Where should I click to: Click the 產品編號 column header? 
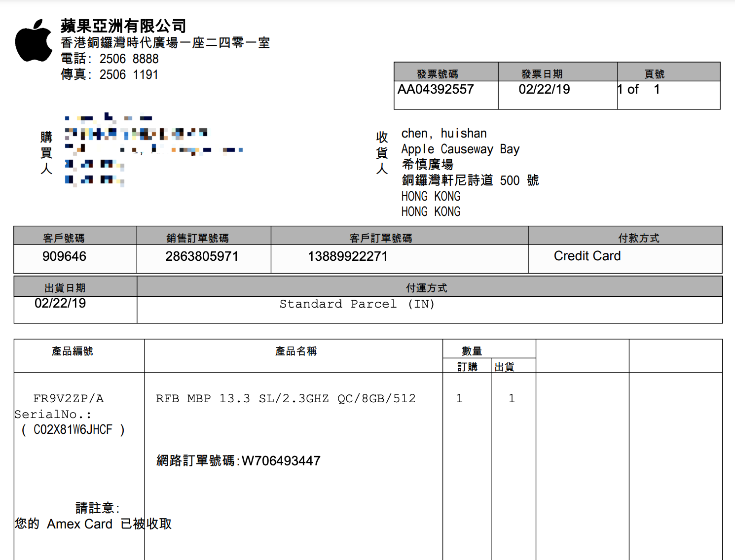point(72,351)
